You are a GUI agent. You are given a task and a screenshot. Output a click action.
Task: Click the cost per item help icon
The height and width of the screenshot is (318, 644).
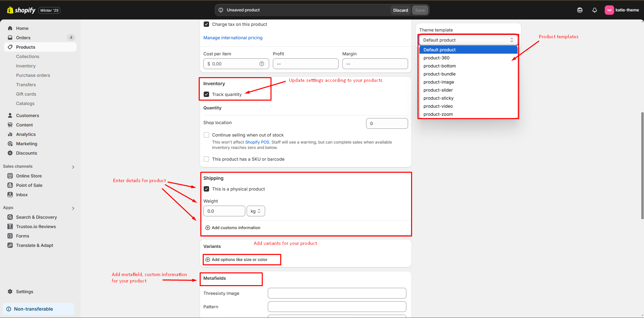261,64
